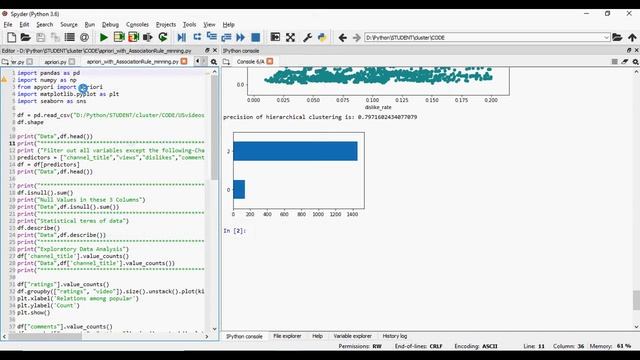This screenshot has height=360, width=640.
Task: Open the File menu
Action: [8, 24]
